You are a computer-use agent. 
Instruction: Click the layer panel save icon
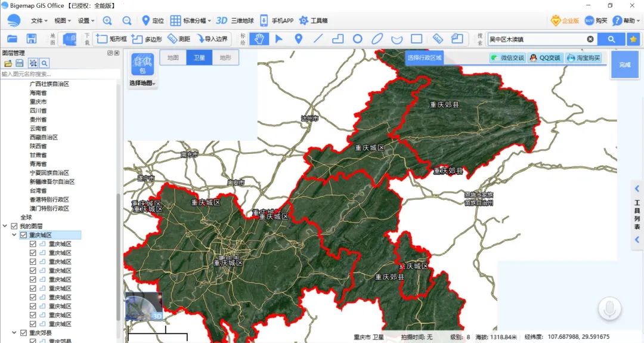coord(20,63)
